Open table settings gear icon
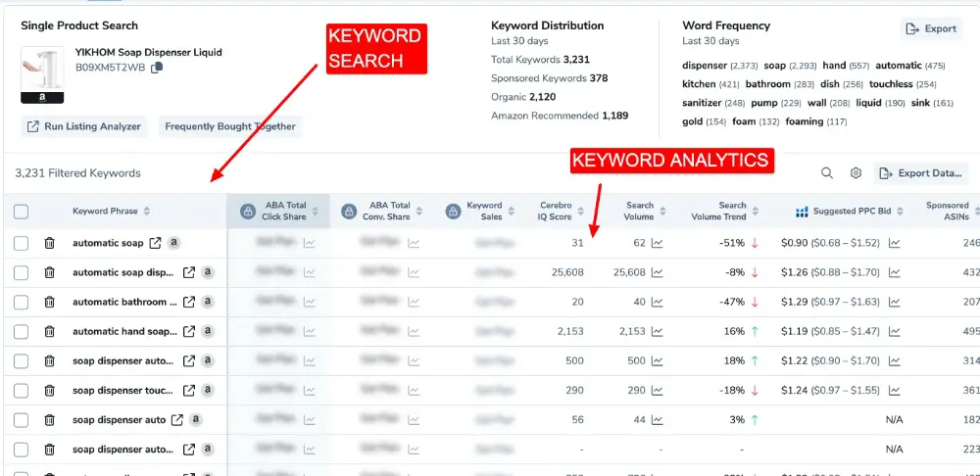This screenshot has height=476, width=980. 856,173
